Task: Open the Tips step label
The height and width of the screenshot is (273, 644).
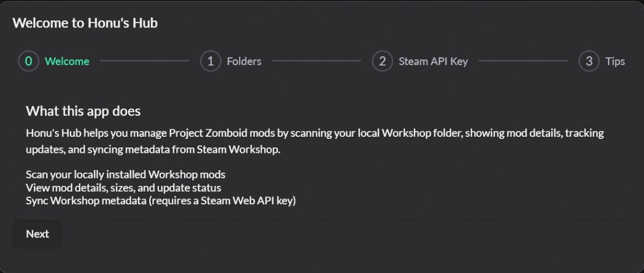Action: [615, 61]
